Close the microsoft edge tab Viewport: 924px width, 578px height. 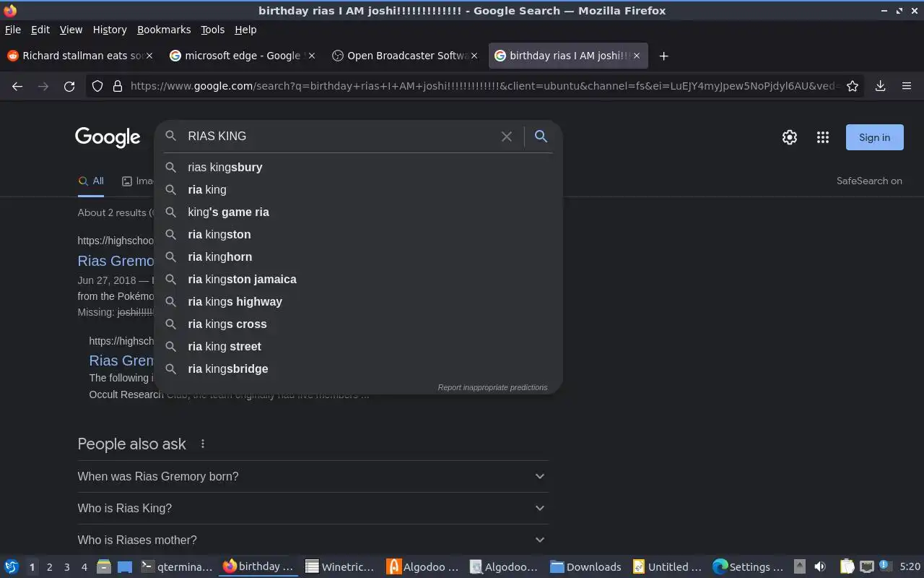pyautogui.click(x=312, y=56)
